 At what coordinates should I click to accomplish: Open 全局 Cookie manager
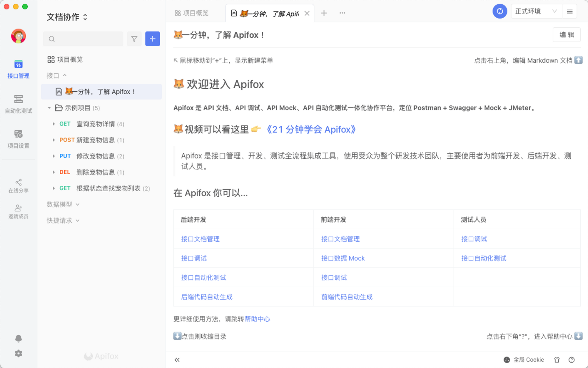click(524, 360)
